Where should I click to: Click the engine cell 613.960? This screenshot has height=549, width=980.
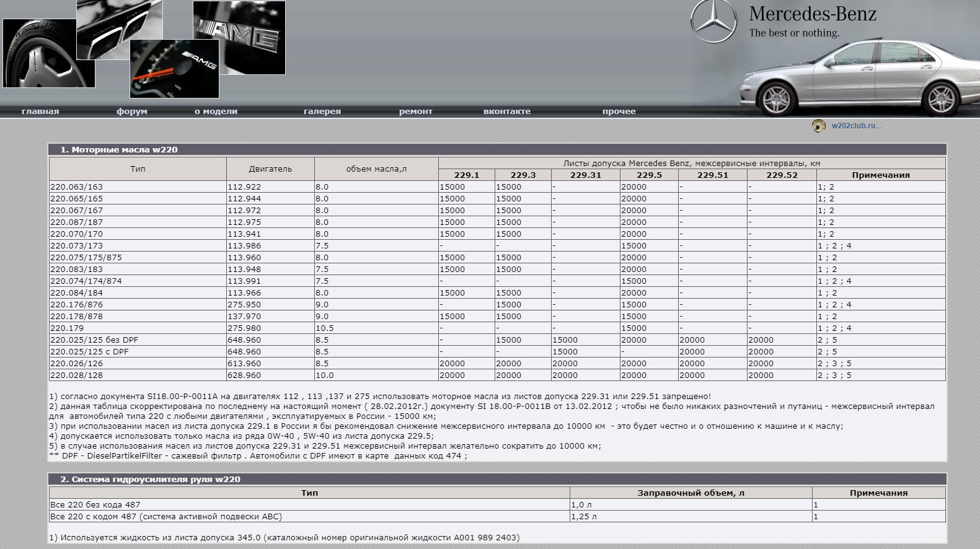270,364
